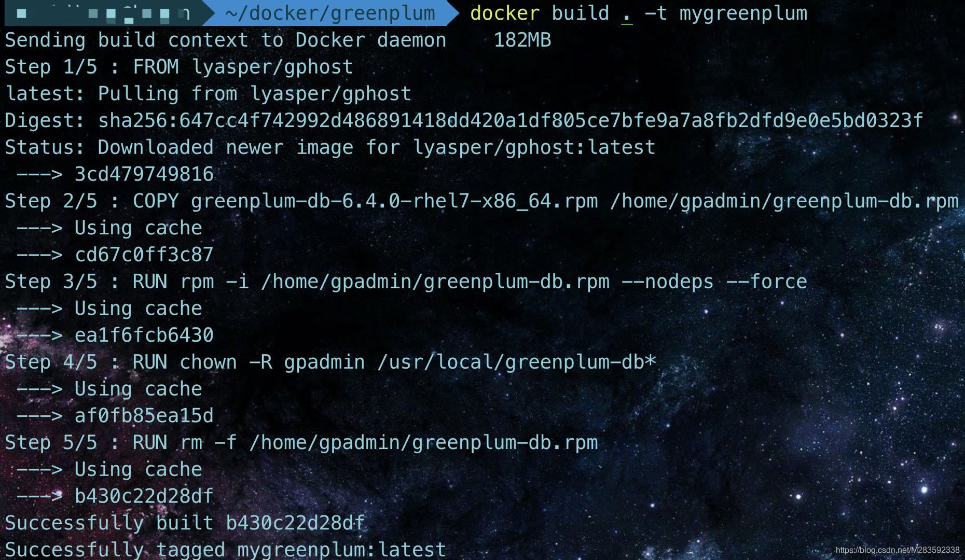Screen dimensions: 965x560
Task: Click the '---> b430c22d28df' layer line
Action: [x=115, y=496]
